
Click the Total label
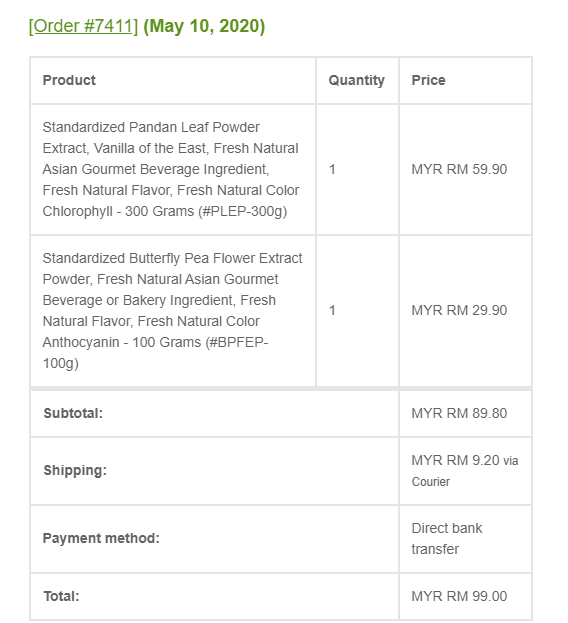pyautogui.click(x=61, y=596)
